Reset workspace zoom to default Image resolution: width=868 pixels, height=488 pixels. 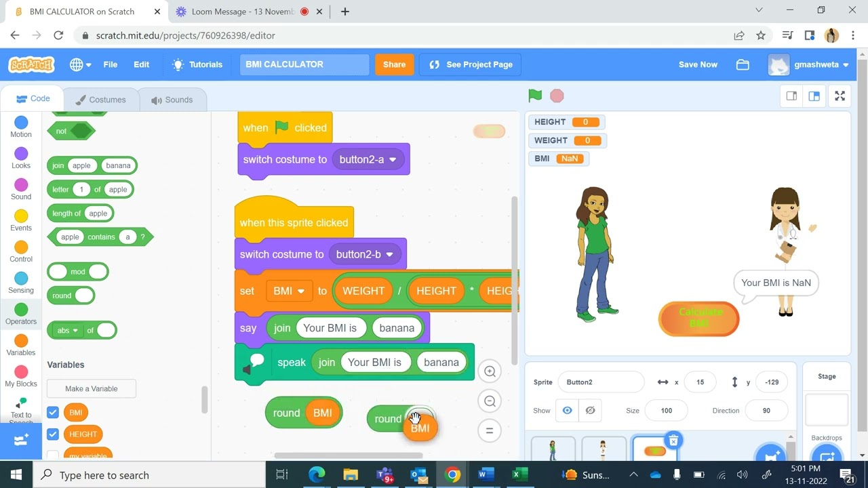coord(490,430)
